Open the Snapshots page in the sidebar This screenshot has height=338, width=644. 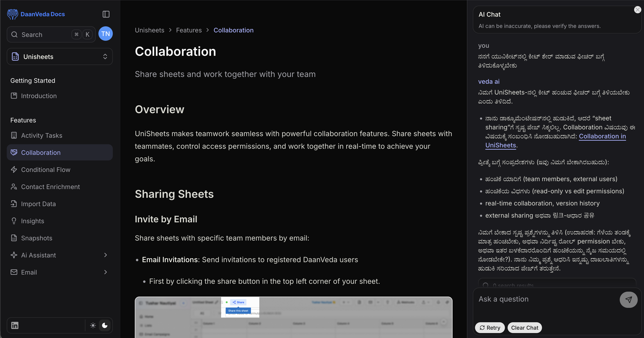click(36, 238)
